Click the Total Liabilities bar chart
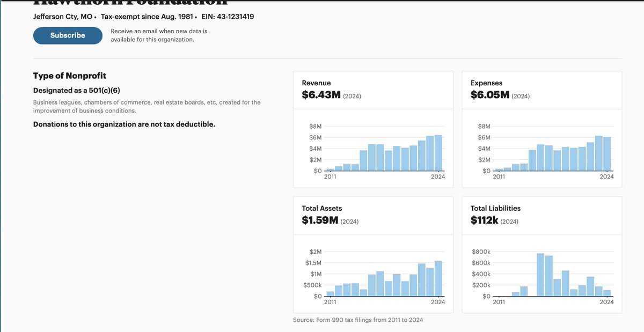 point(554,275)
